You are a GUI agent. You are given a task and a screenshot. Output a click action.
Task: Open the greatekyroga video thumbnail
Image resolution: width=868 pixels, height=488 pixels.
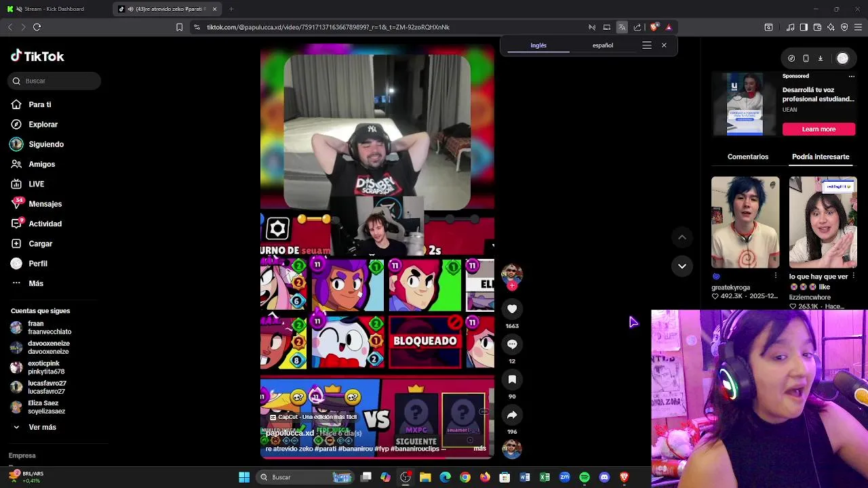[745, 222]
